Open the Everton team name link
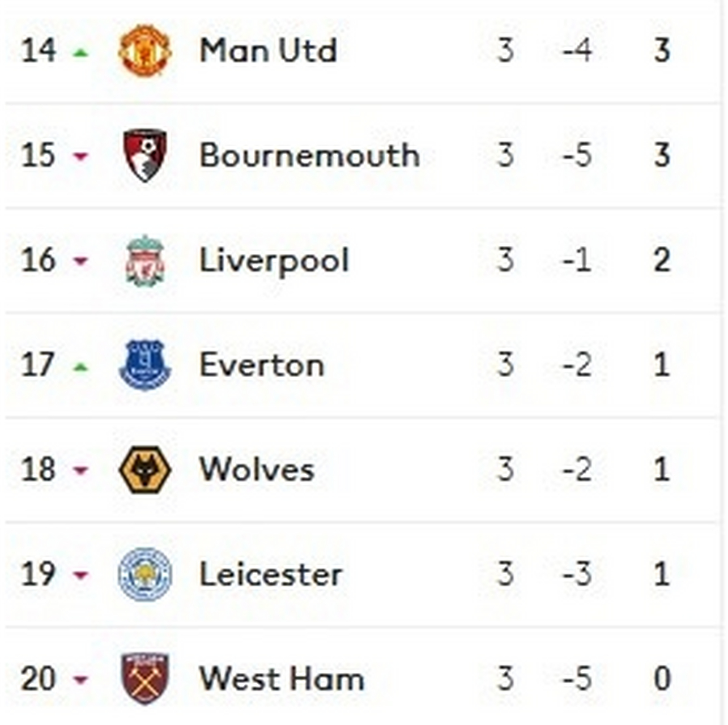The image size is (728, 725). [262, 365]
